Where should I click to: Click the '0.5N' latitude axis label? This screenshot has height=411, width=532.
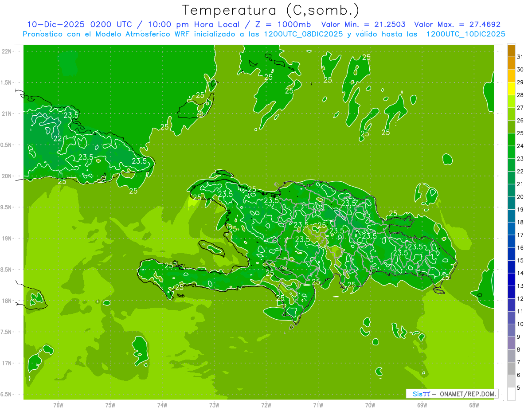(x=7, y=145)
